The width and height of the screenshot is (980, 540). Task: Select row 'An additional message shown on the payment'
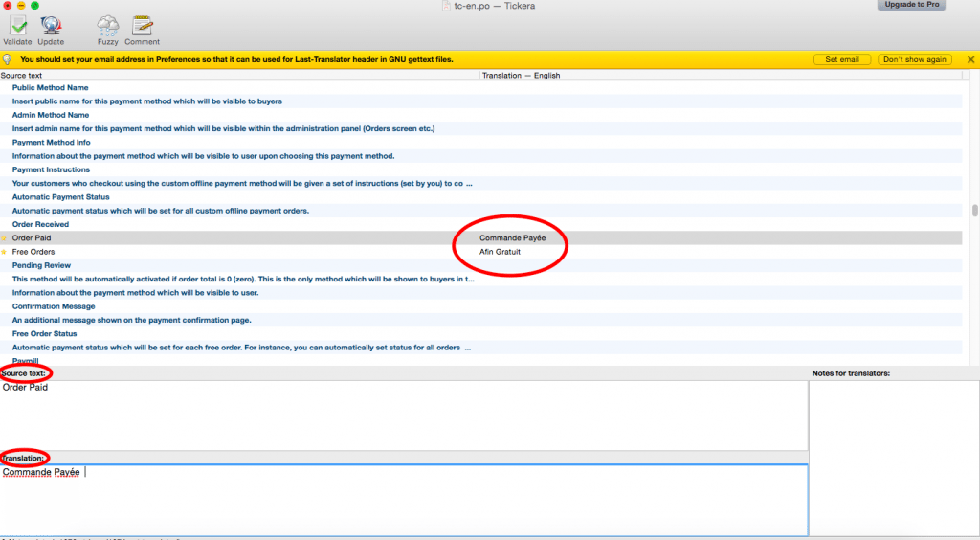coord(480,320)
